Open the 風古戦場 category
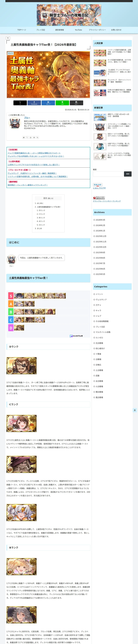This screenshot has width=138, height=644. 99,397
